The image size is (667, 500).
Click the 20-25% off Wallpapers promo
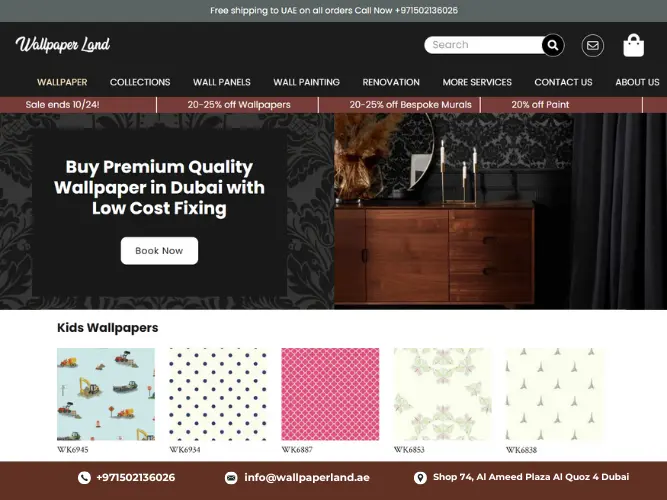pos(239,105)
